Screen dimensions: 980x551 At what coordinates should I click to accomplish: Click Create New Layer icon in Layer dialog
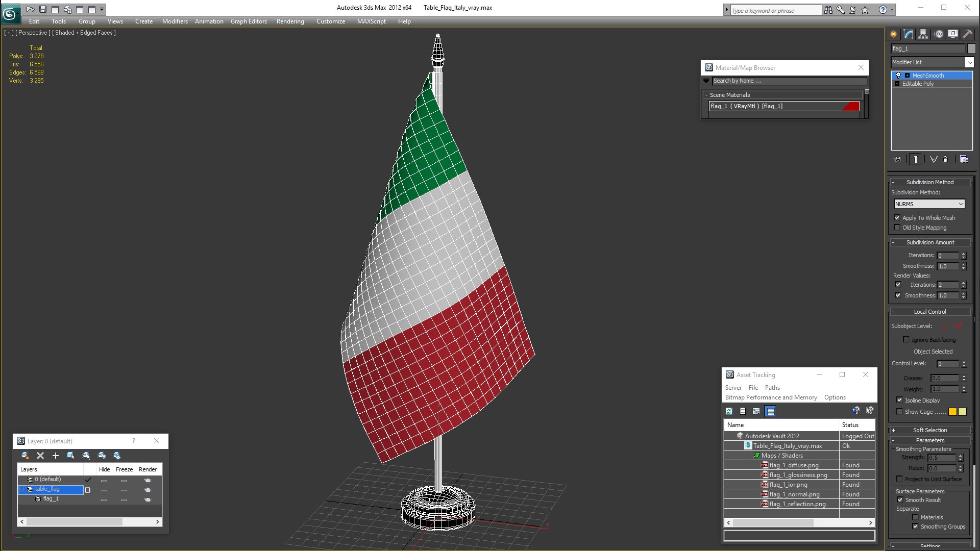[24, 456]
